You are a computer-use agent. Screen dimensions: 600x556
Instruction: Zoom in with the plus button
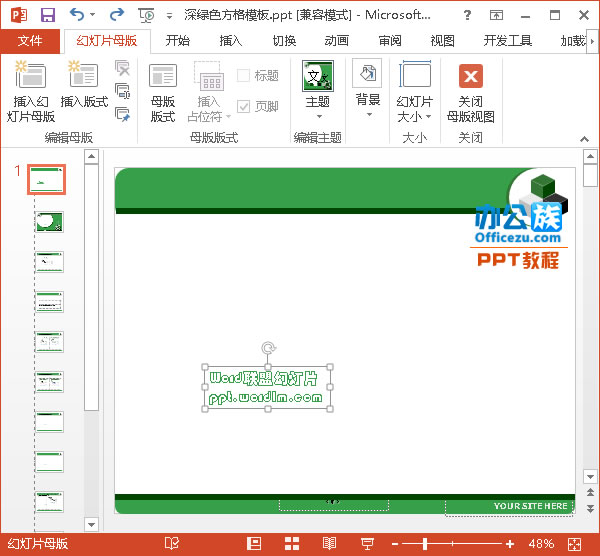tap(510, 543)
